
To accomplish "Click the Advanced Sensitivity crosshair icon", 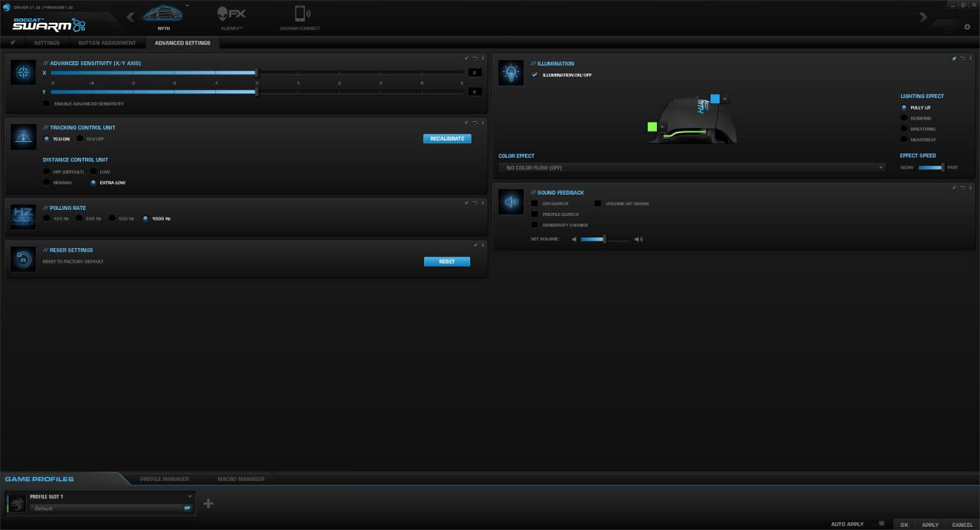I will click(x=24, y=73).
